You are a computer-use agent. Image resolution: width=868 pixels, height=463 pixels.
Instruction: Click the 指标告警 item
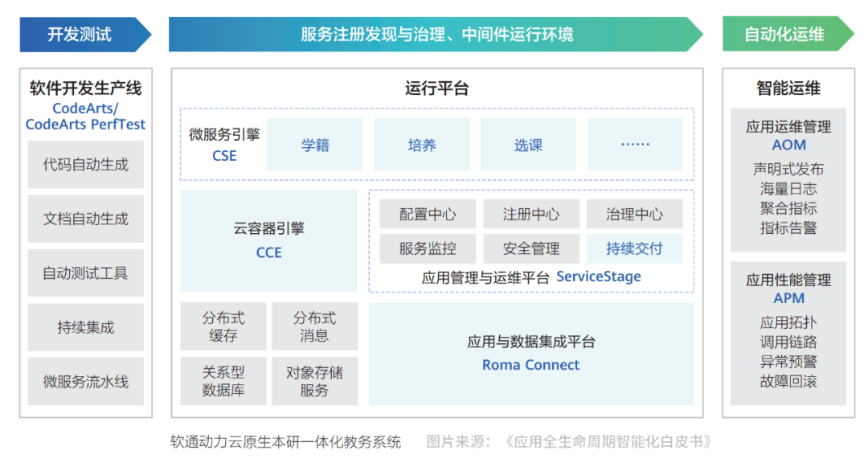pos(788,227)
